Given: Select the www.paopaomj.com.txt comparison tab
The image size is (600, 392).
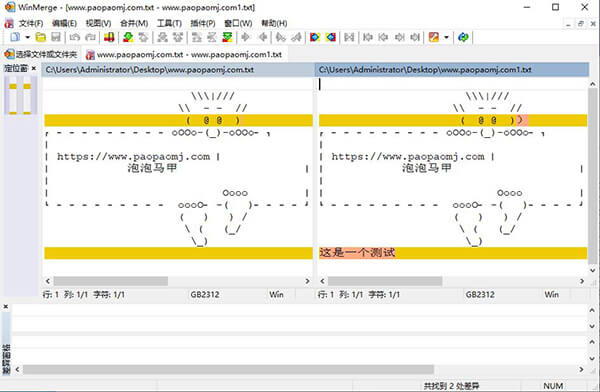Looking at the screenshot, I should (x=185, y=55).
